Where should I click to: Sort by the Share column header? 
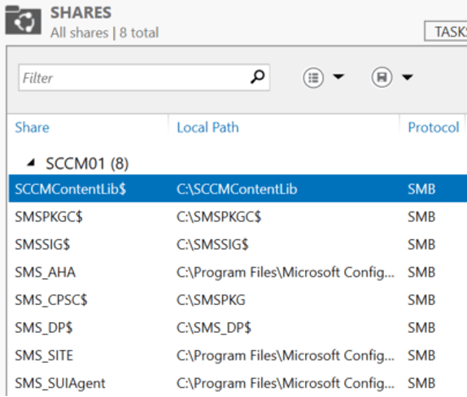[x=32, y=127]
